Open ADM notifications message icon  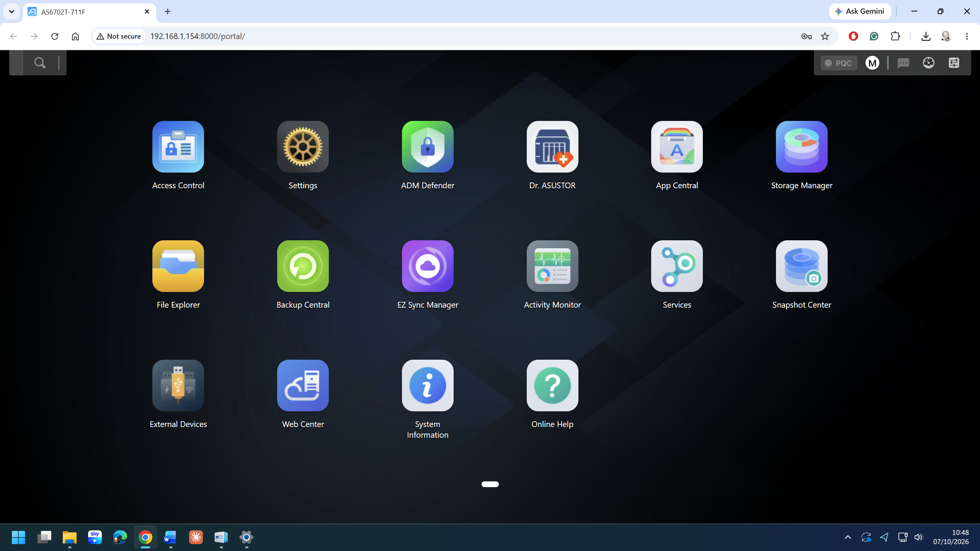click(903, 63)
